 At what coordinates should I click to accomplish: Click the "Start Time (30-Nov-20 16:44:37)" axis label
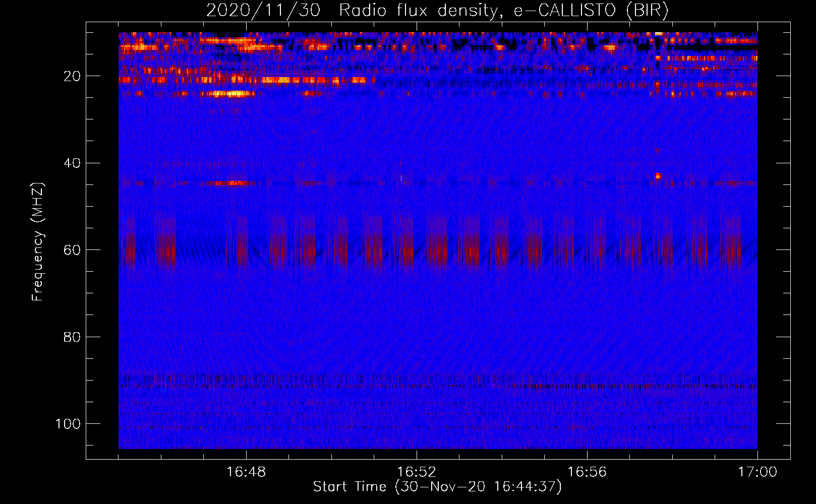coord(437,487)
